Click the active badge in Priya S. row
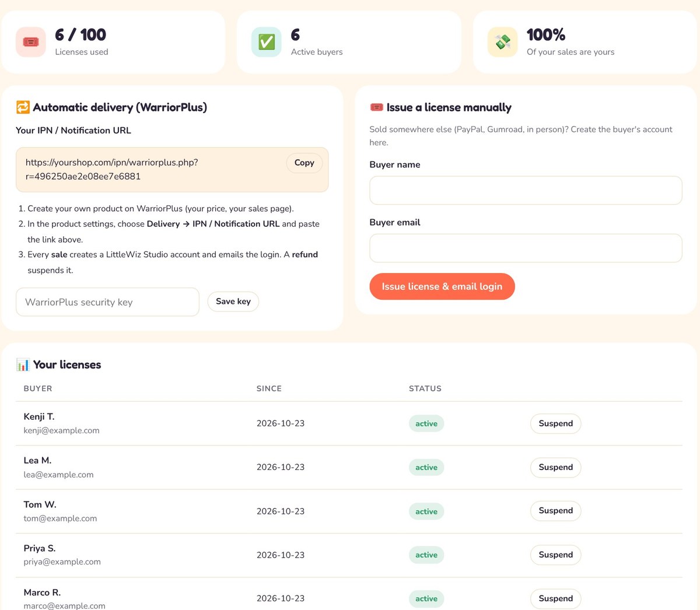 [x=426, y=555]
